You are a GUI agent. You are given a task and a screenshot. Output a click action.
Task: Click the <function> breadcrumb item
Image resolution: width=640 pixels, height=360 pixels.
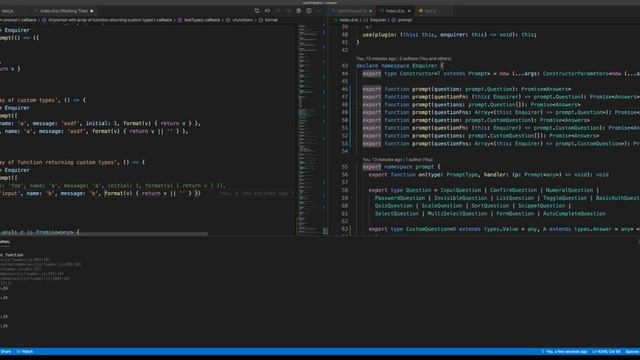click(x=242, y=20)
